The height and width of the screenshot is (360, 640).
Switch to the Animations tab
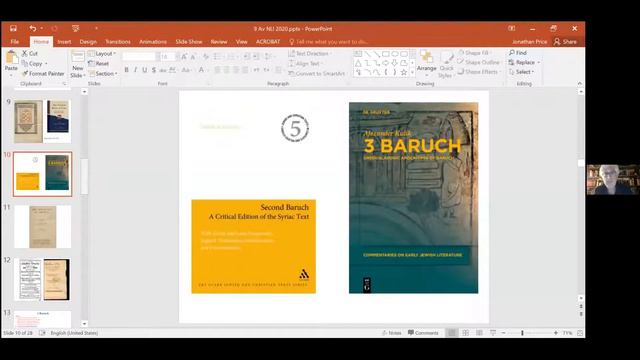click(153, 42)
